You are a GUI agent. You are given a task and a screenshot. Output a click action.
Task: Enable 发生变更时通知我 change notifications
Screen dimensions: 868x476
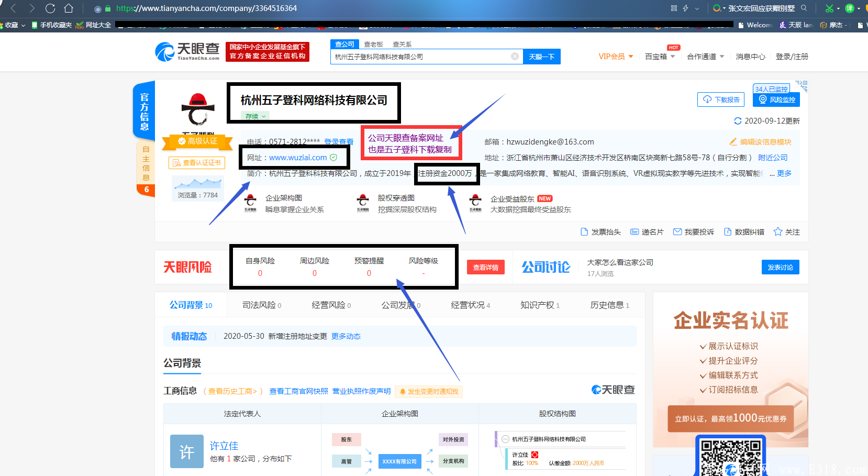pos(429,391)
